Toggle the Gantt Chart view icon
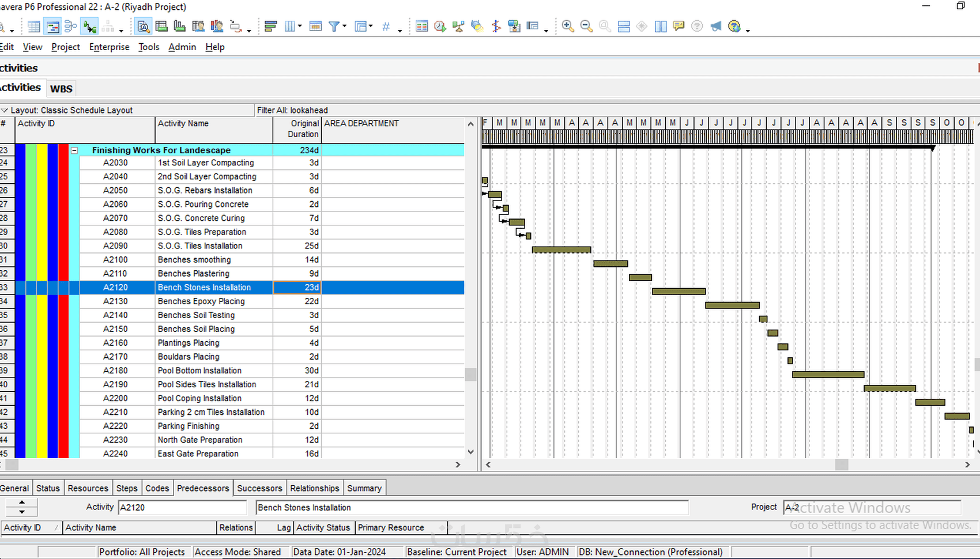This screenshot has height=559, width=980. 52,27
